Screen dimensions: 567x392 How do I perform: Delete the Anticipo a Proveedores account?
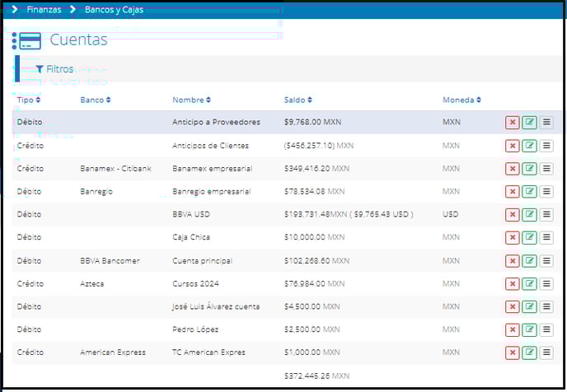[513, 123]
